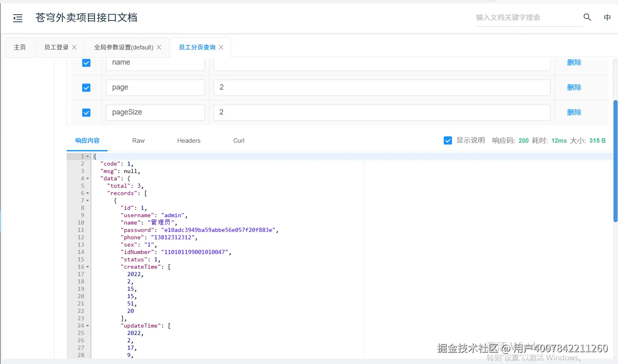Click the "code": 1 line
This screenshot has width=618, height=364.
pos(117,164)
